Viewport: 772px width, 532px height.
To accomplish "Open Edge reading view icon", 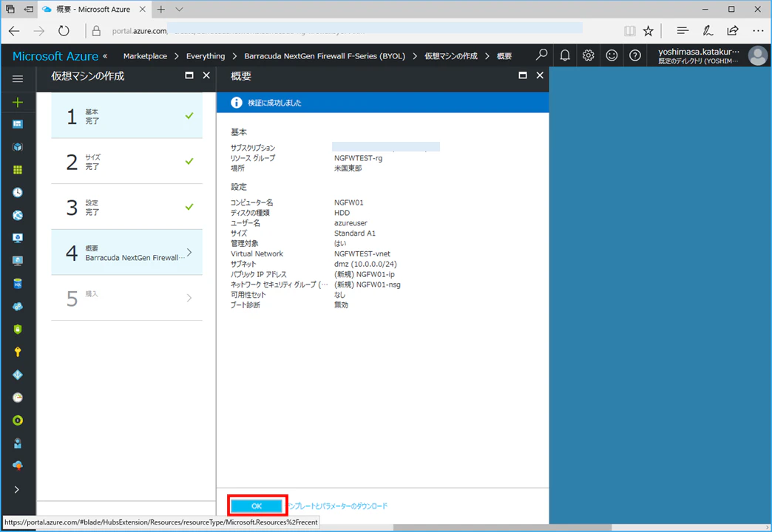I will click(630, 31).
